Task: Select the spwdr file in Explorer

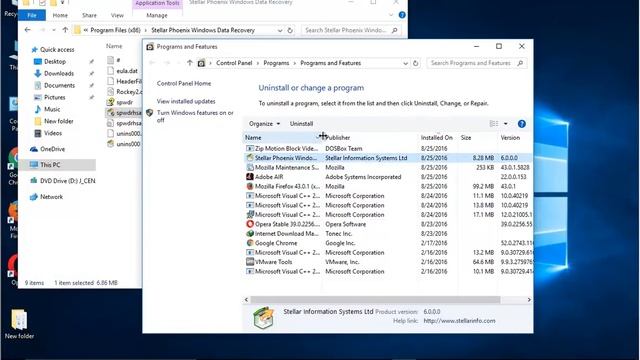Action: (120, 102)
